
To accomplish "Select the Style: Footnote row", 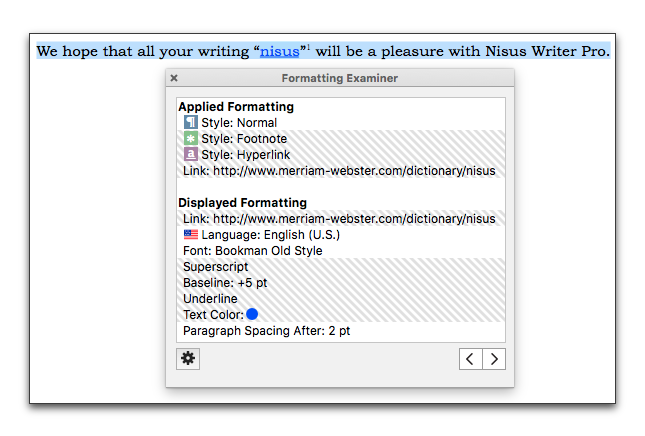I will (x=341, y=139).
